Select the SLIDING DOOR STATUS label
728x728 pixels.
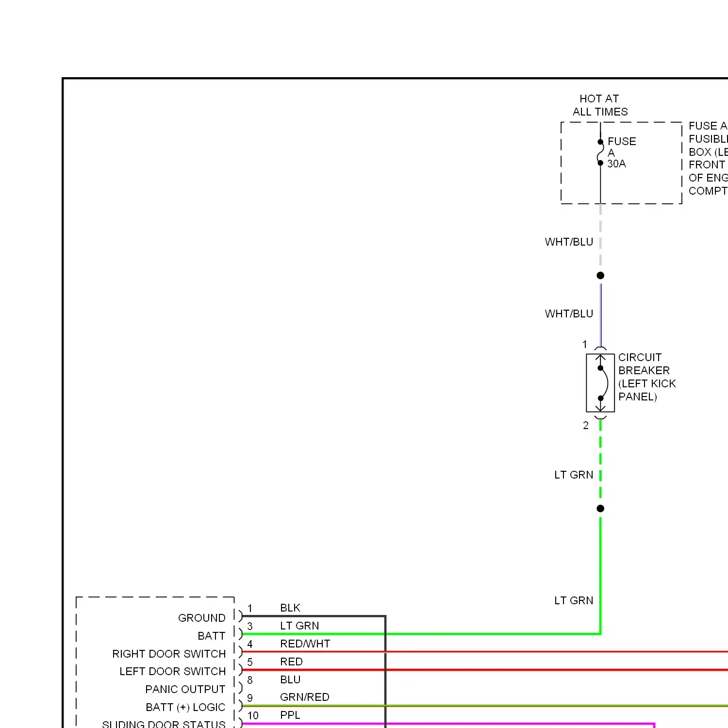(x=164, y=724)
